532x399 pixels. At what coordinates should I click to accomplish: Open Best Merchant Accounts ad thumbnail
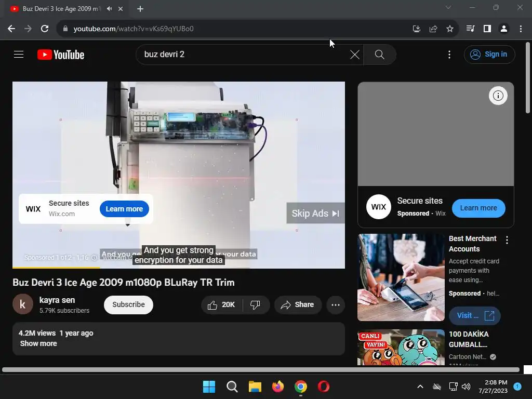click(401, 277)
